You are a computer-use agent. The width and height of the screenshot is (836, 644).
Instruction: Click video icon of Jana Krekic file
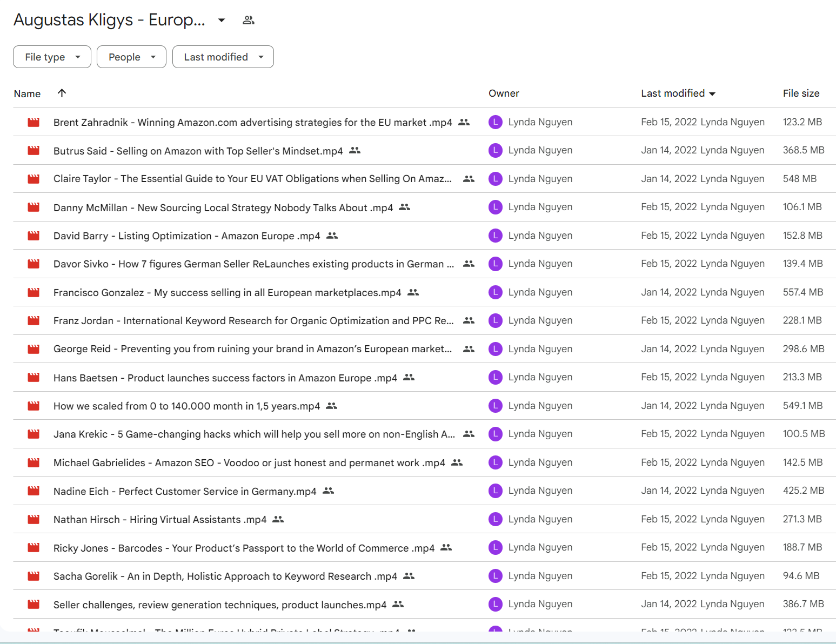click(34, 434)
